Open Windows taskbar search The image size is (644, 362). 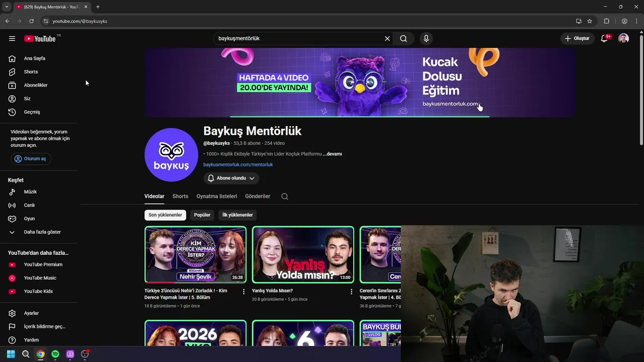26,354
